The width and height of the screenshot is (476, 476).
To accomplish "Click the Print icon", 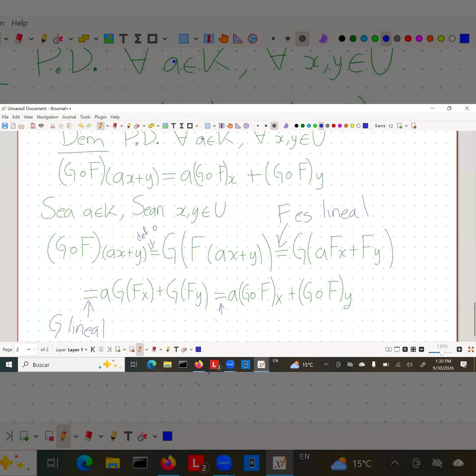I will point(41,126).
